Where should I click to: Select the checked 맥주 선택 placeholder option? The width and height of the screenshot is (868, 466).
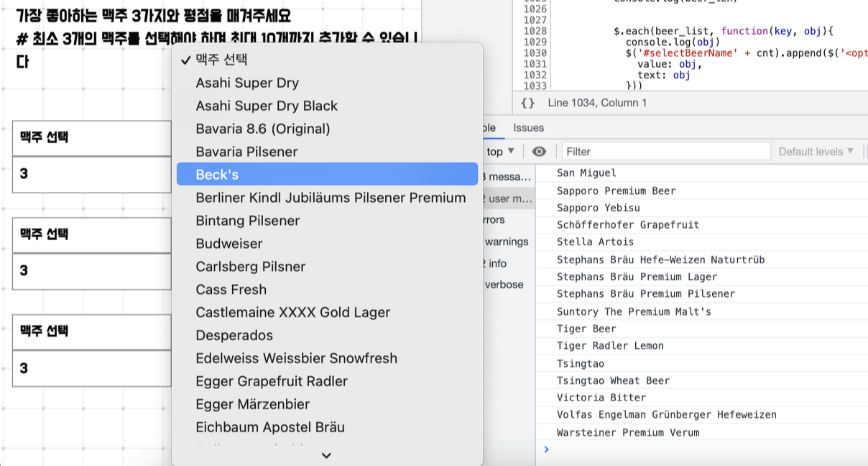click(x=327, y=60)
